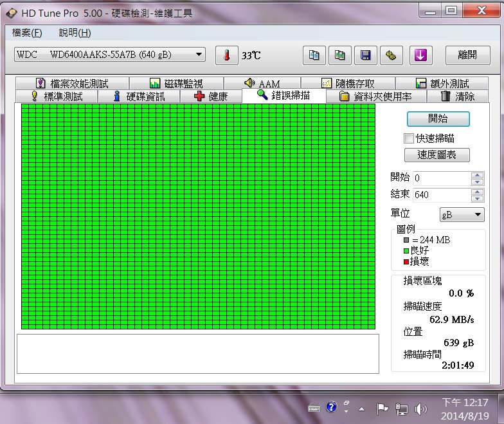Expand the WDC WD6400AAKS drive selector dropdown

click(x=199, y=55)
